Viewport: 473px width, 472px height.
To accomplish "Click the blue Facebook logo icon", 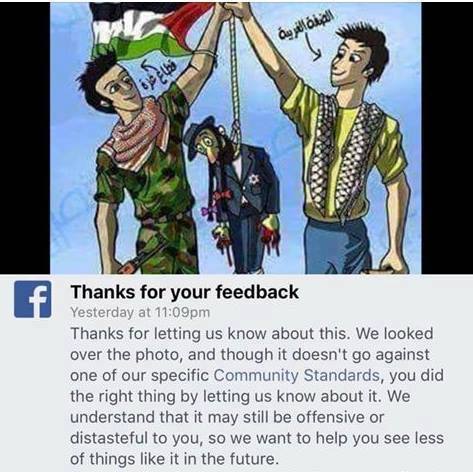I will click(x=33, y=299).
